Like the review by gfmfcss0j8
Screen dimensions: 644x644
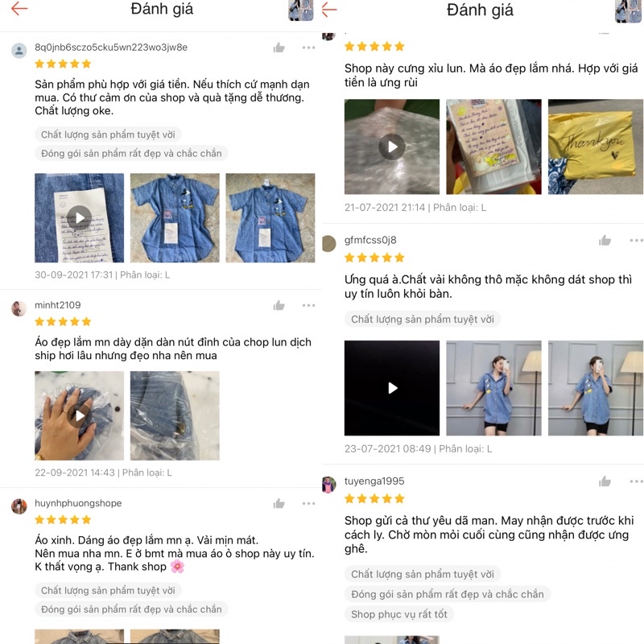coord(605,240)
